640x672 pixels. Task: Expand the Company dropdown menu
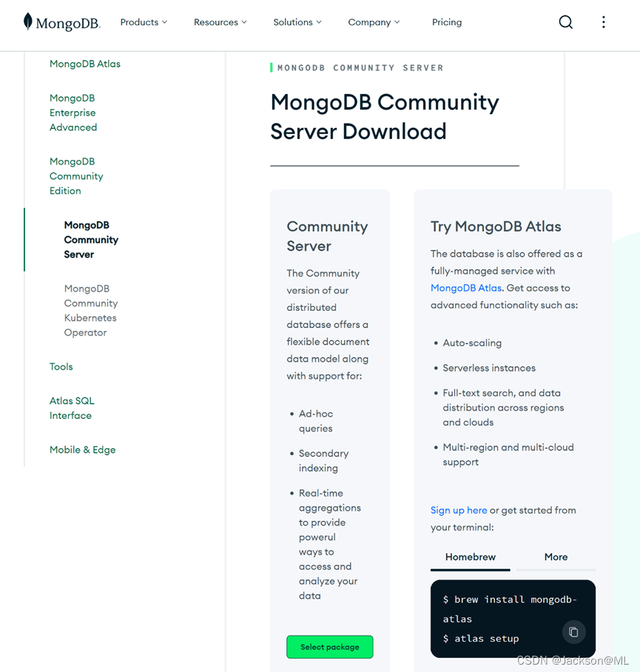click(374, 22)
